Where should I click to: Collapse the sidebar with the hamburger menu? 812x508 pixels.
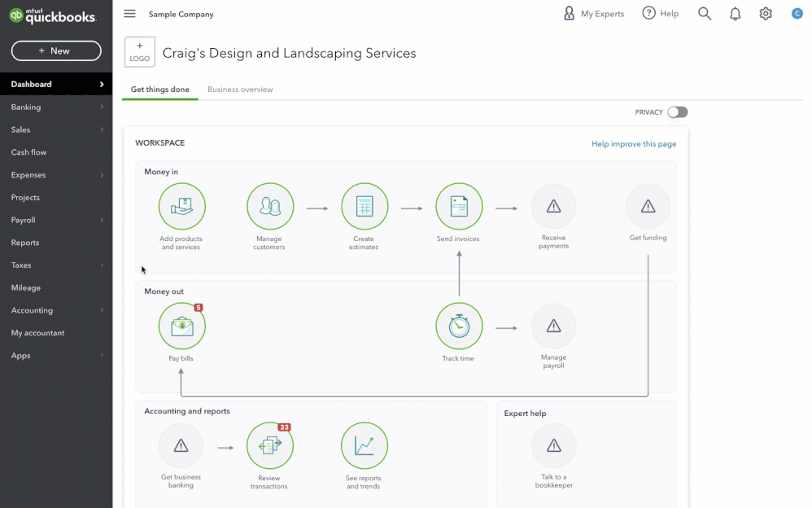click(x=129, y=14)
